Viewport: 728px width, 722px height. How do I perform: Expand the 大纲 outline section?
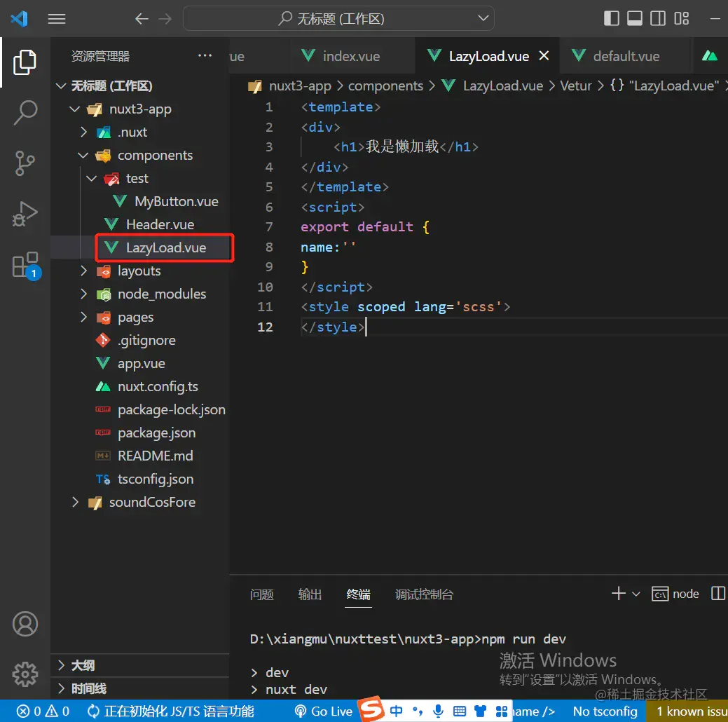click(140, 665)
